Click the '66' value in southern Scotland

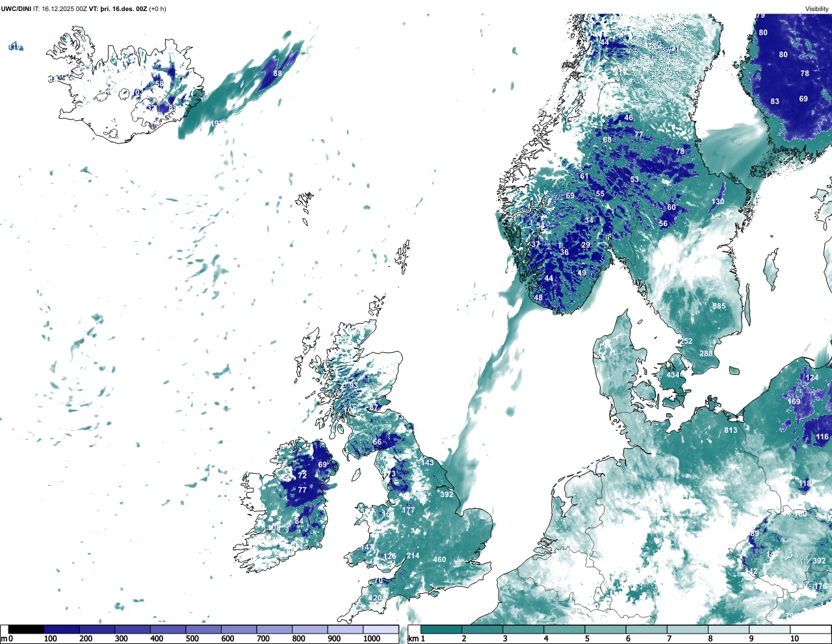point(377,442)
